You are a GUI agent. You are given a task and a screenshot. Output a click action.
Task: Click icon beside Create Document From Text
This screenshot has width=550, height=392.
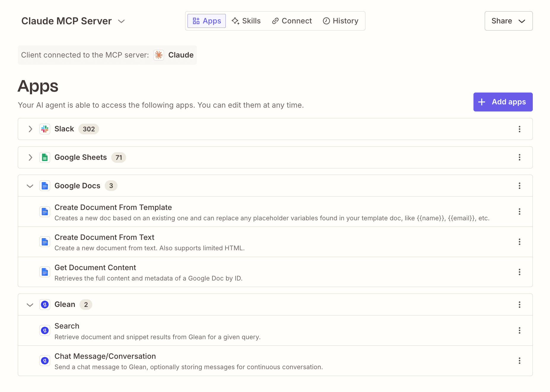pyautogui.click(x=45, y=242)
